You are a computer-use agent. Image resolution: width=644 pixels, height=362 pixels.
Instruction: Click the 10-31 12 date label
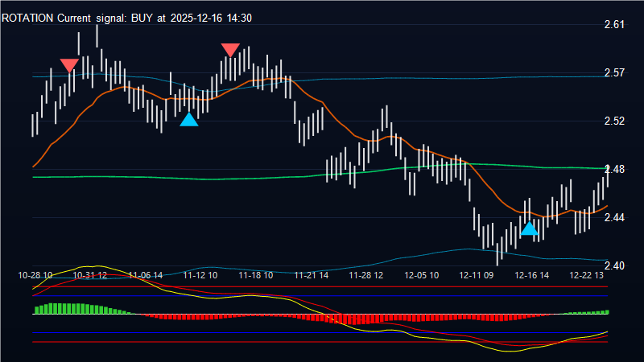[x=90, y=275]
